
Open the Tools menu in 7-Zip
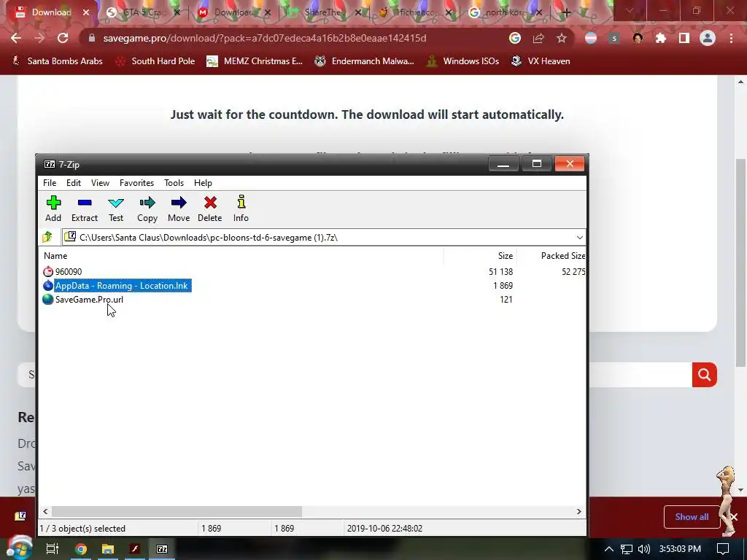pos(174,183)
